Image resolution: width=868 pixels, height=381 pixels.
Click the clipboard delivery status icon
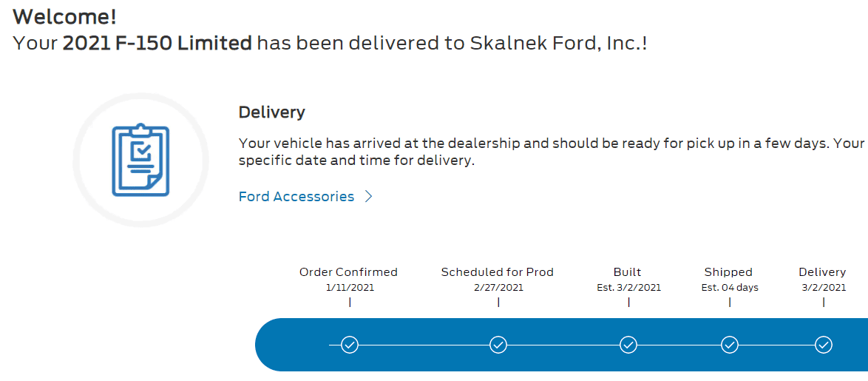coord(140,161)
